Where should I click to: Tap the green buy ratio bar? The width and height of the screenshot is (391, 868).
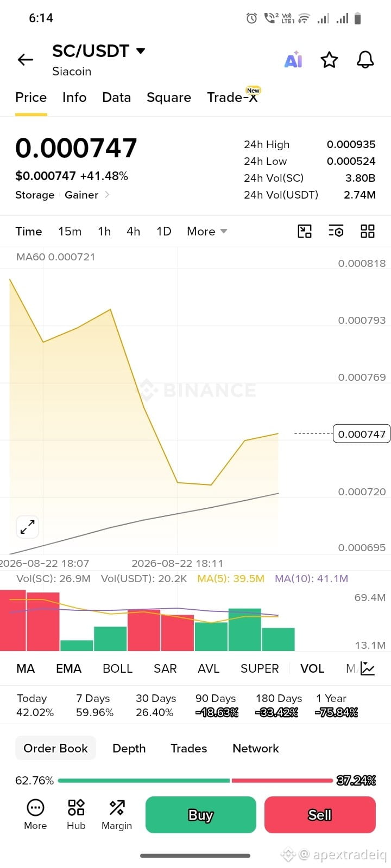(144, 781)
